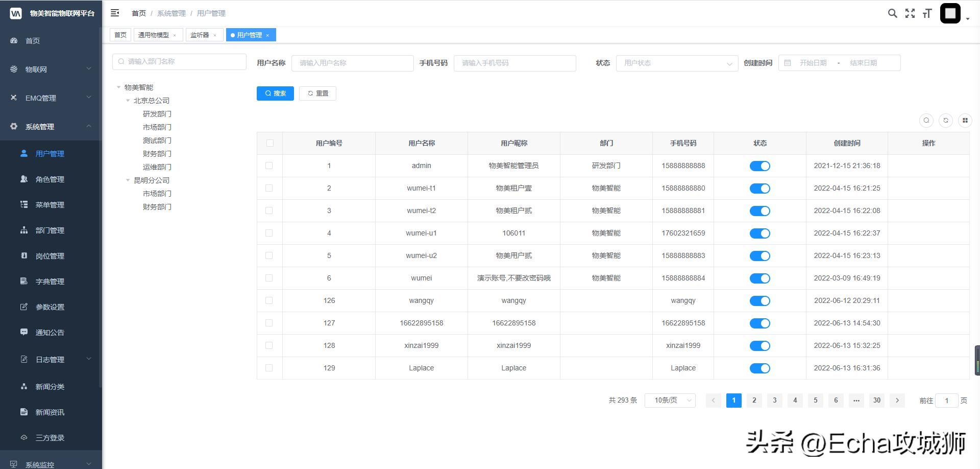This screenshot has height=469, width=980.
Task: Enable status toggle for user wumei
Action: click(x=760, y=278)
